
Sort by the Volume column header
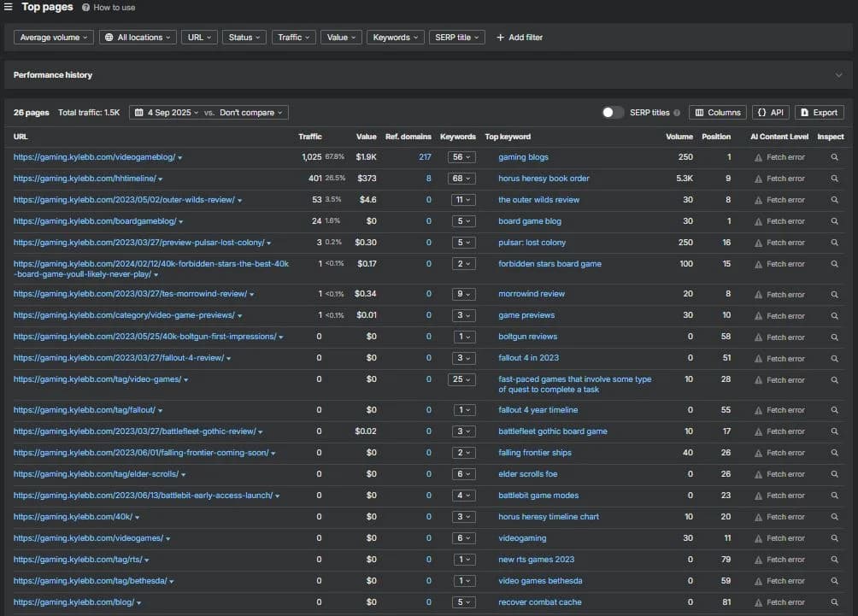click(679, 137)
